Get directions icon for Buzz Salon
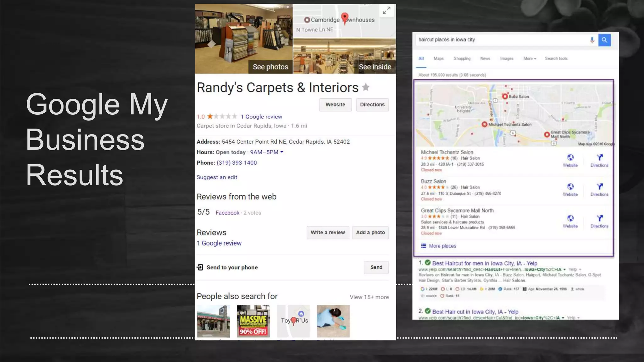 pos(600,187)
